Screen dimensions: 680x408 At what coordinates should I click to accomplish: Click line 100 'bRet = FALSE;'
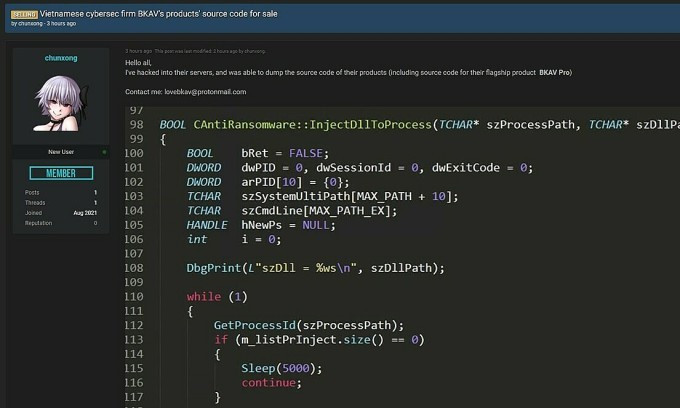tap(285, 153)
